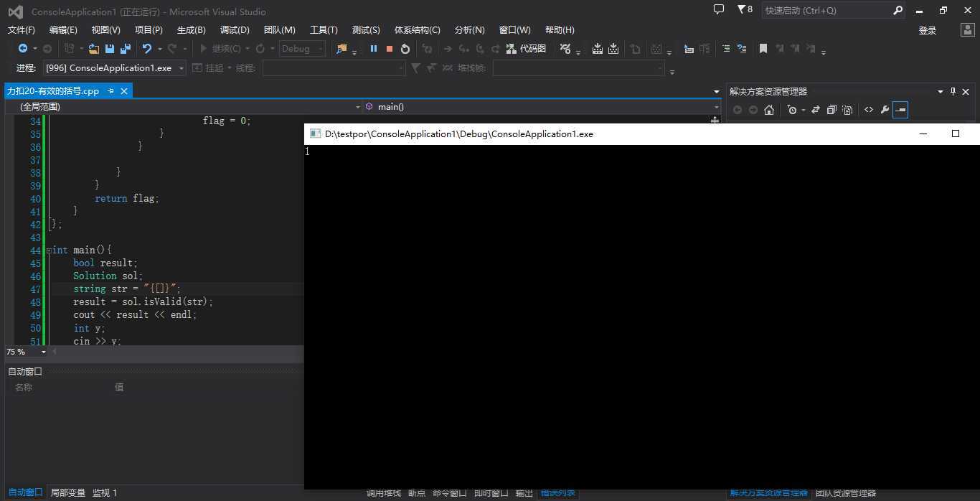
Task: Open the 代码图 code map tool
Action: pyautogui.click(x=526, y=49)
